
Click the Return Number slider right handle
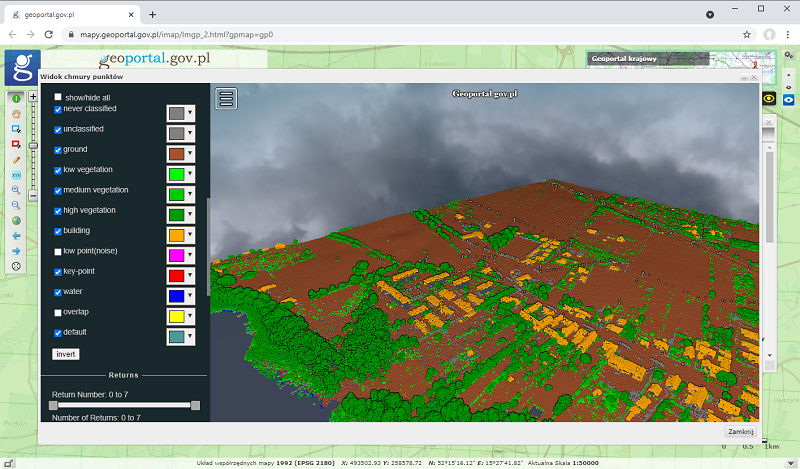(x=195, y=405)
